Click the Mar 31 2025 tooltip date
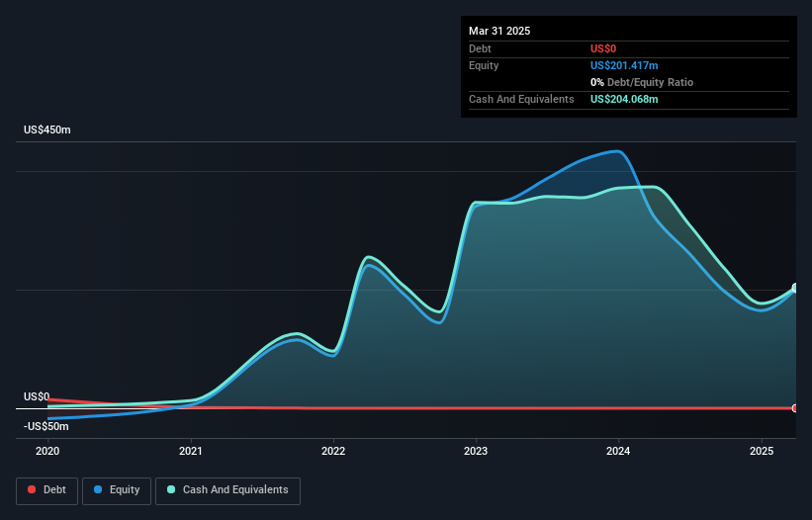 coord(499,31)
